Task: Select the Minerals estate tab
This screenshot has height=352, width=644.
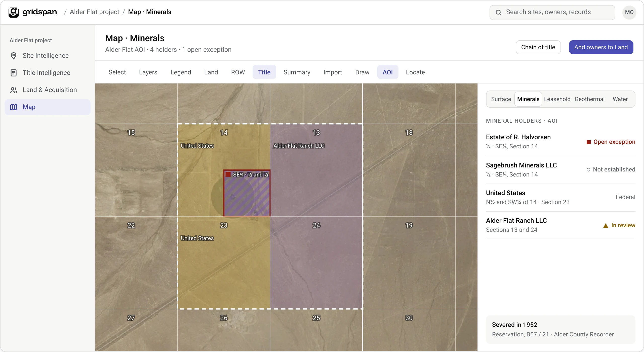Action: (x=528, y=99)
